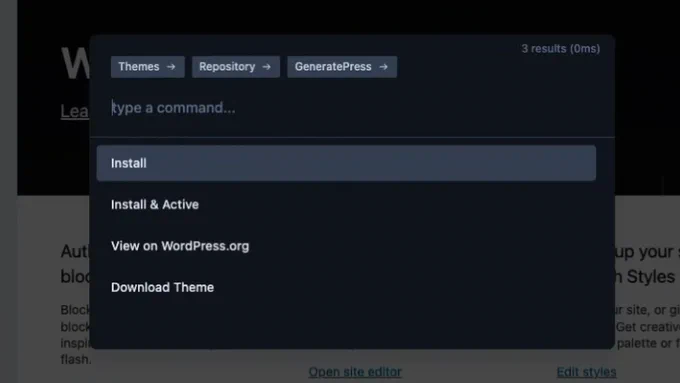Viewport: 680px width, 383px height.
Task: Click the Repository breadcrumb chip
Action: [x=235, y=67]
